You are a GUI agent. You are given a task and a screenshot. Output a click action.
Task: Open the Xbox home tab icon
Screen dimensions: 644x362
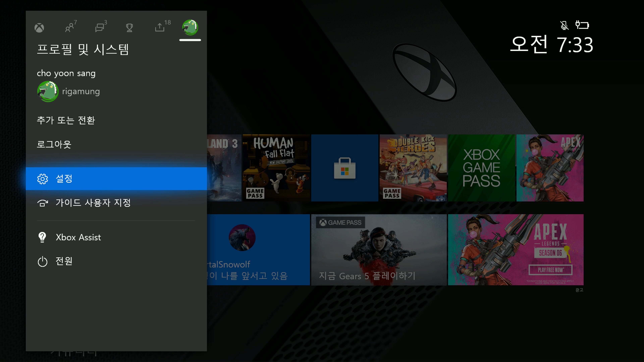39,28
